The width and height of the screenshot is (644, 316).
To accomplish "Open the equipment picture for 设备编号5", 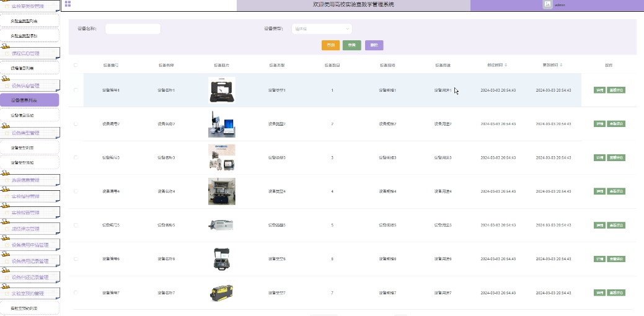I will click(x=222, y=225).
